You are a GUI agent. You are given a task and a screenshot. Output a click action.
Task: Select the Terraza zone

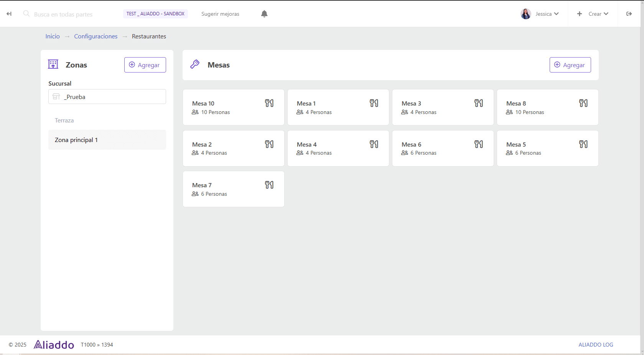(64, 121)
